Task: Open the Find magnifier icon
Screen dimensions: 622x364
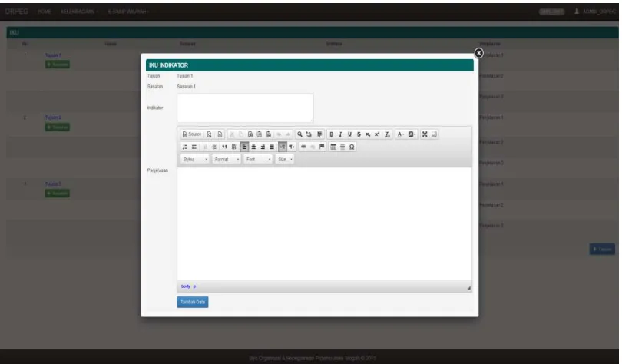Action: (300, 134)
